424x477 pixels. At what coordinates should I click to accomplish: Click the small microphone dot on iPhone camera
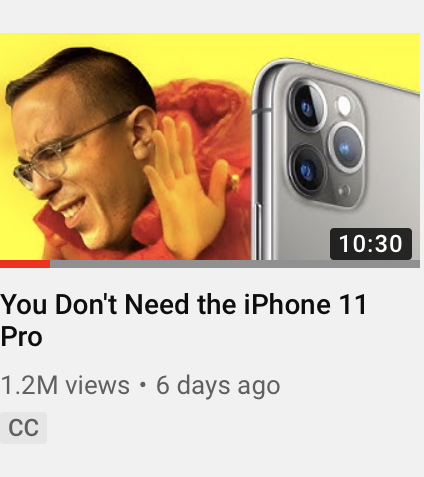click(344, 191)
